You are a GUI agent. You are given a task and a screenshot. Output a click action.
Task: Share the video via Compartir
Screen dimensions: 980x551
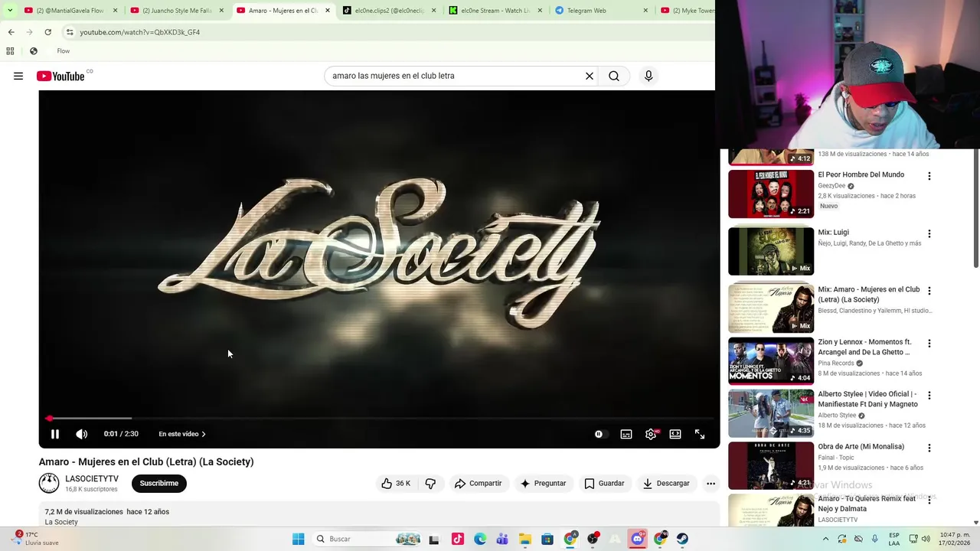point(478,484)
